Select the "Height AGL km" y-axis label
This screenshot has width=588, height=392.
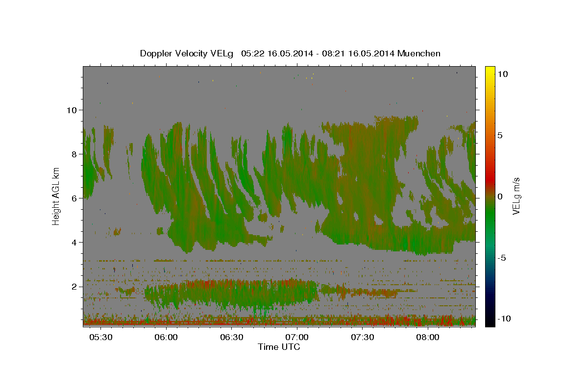click(x=56, y=196)
